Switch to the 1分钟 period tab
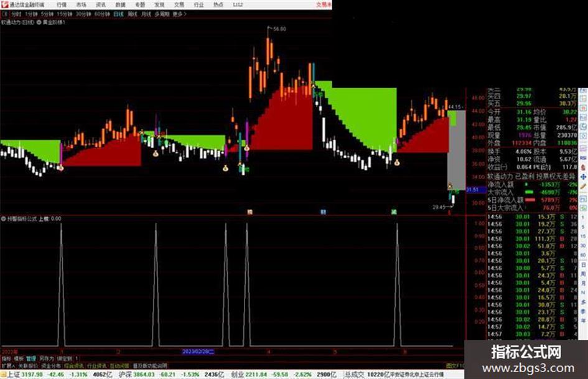 [31, 14]
